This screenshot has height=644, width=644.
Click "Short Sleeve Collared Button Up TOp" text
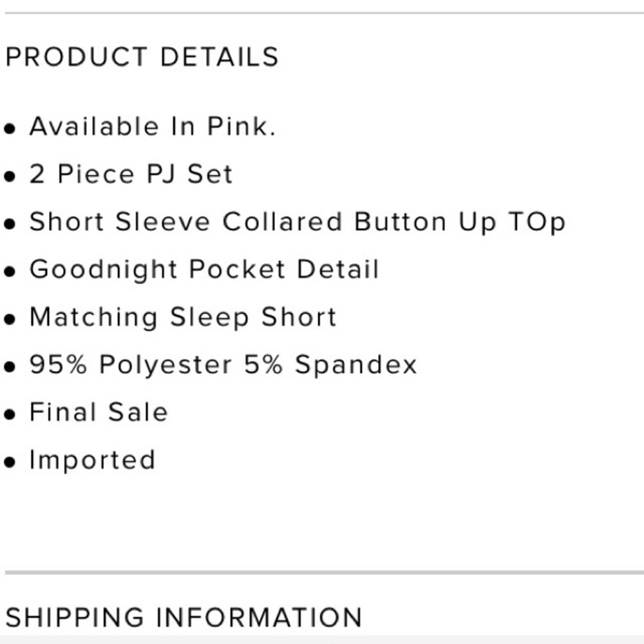[297, 222]
